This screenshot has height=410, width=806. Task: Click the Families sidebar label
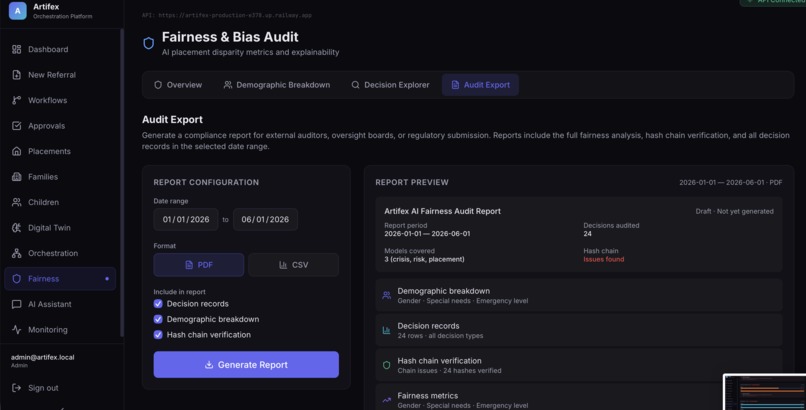tap(43, 177)
